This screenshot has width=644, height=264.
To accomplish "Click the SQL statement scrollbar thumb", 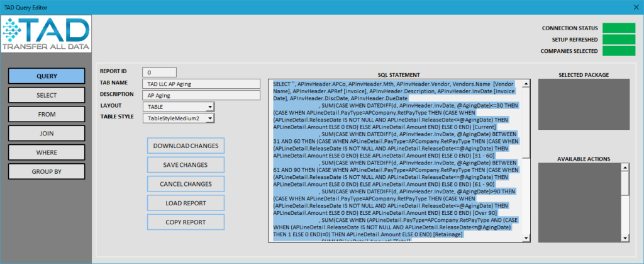I will pyautogui.click(x=526, y=122).
